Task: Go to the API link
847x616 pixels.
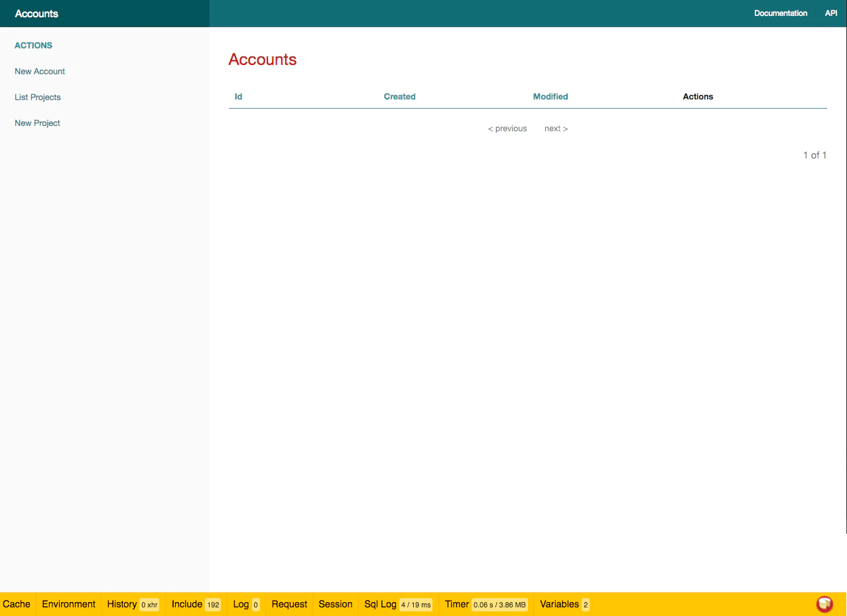Action: click(831, 13)
